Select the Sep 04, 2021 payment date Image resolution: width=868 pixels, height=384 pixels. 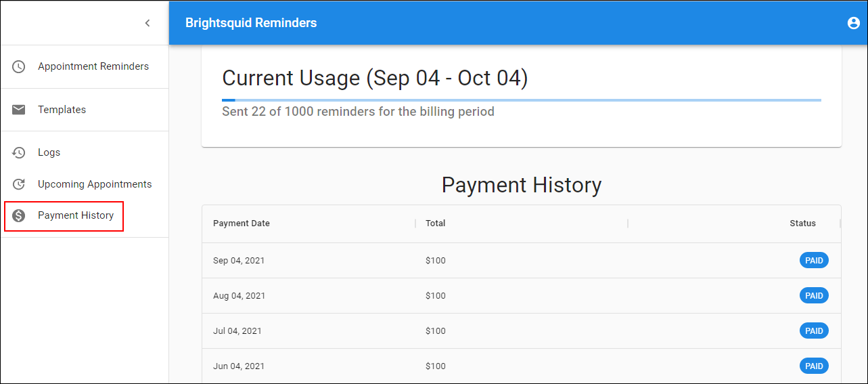(239, 261)
